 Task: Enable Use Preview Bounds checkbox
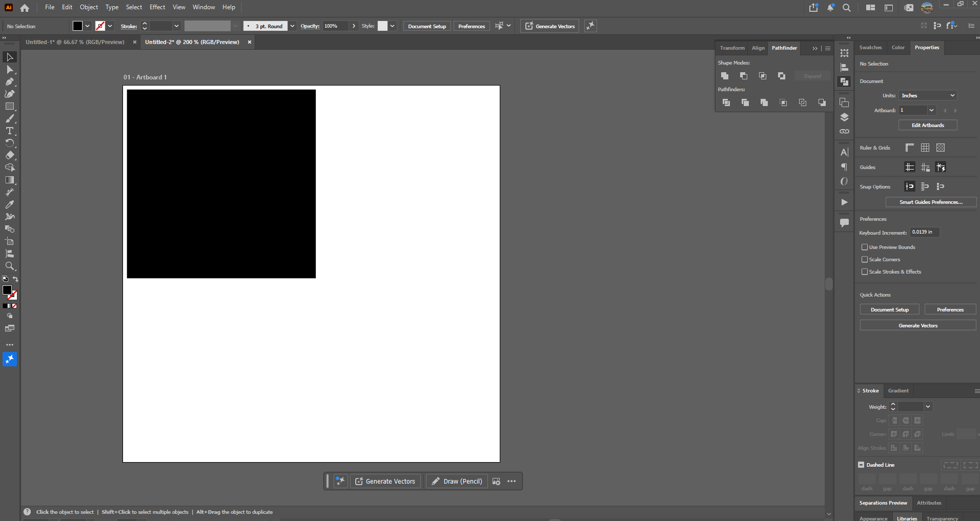point(865,247)
